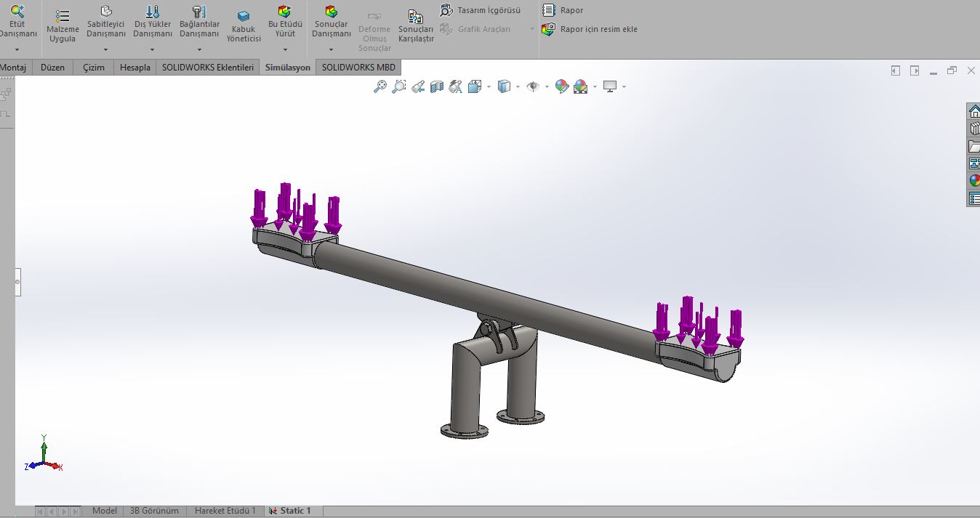Expand Display Style dropdown arrow
The width and height of the screenshot is (980, 518).
point(518,87)
